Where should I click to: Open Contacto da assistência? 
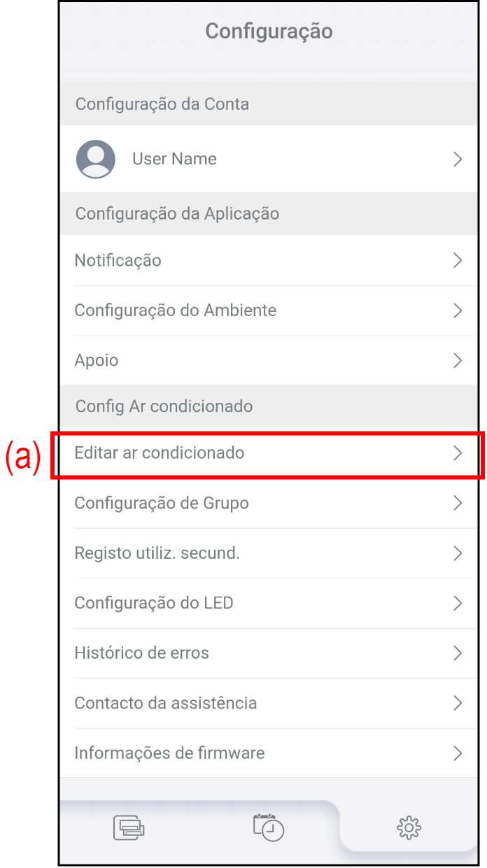point(166,703)
